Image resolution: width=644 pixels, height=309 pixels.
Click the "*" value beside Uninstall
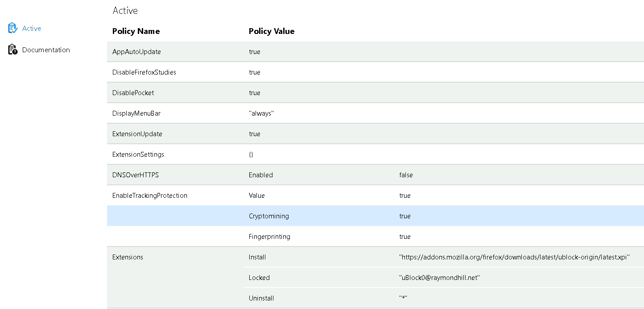404,298
